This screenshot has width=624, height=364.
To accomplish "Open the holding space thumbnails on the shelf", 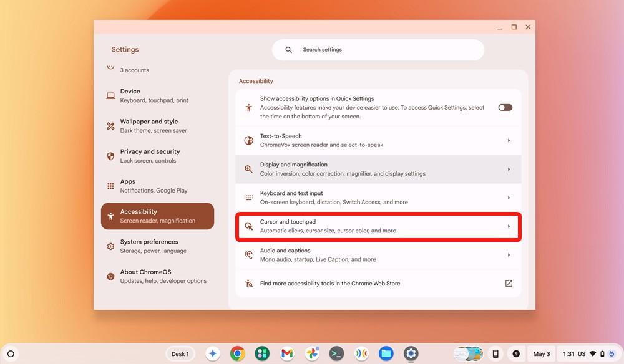I will click(x=469, y=353).
